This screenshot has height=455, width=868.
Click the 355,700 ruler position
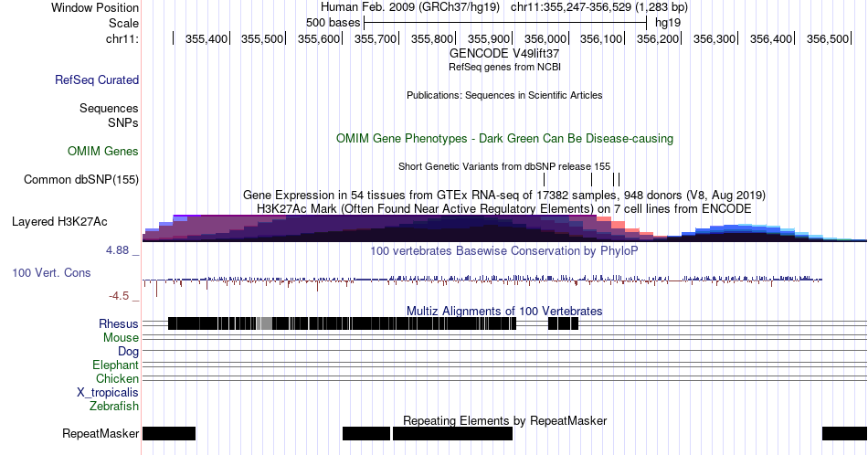(376, 38)
